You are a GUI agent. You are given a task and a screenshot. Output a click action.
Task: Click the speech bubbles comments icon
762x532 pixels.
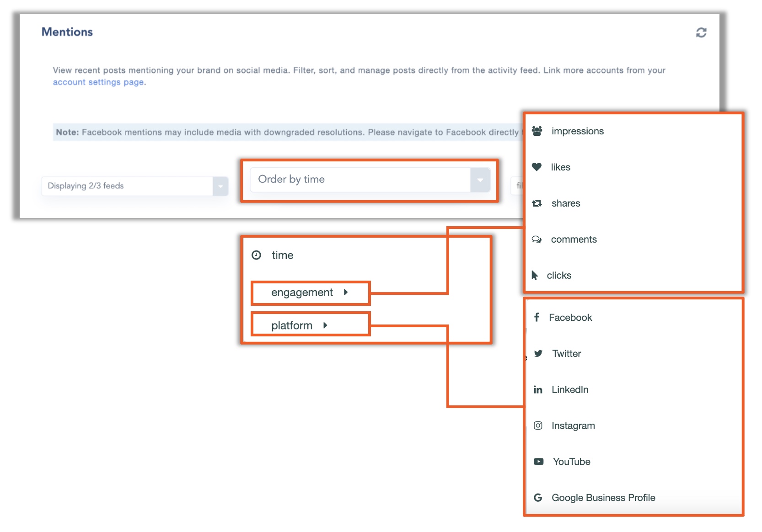(537, 239)
